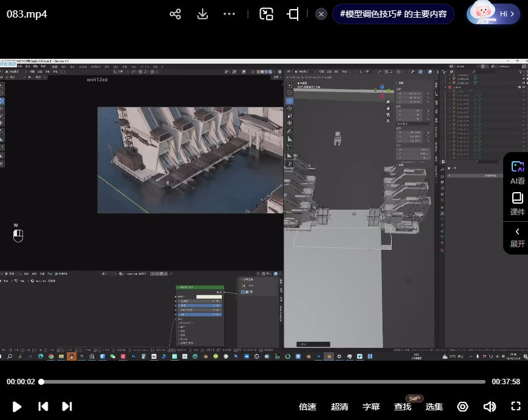Open the 倍速 playback speed menu
The width and height of the screenshot is (528, 420).
click(x=307, y=407)
